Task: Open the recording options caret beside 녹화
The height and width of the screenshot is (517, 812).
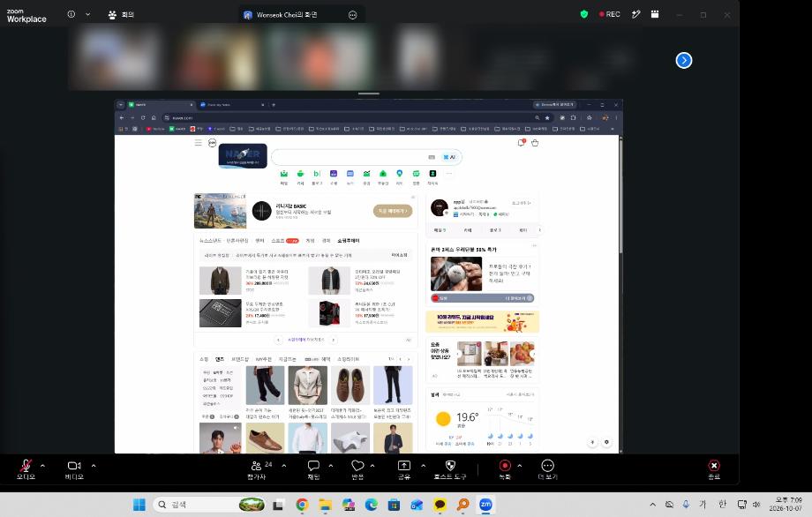Action: pyautogui.click(x=519, y=466)
